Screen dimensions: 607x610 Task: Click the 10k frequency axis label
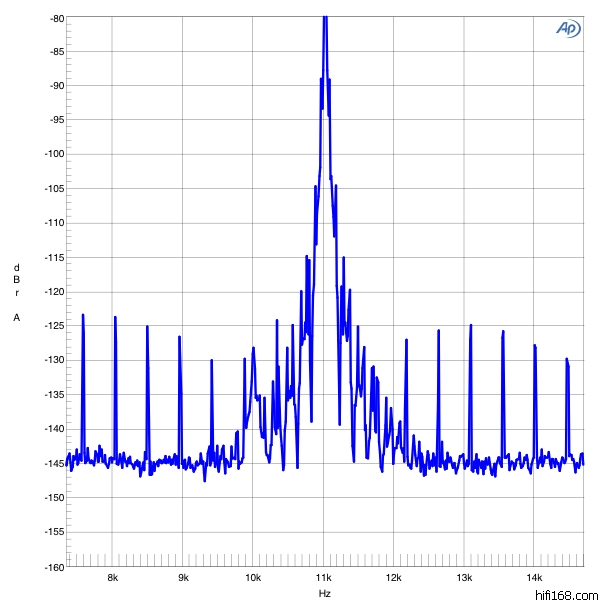pyautogui.click(x=253, y=577)
